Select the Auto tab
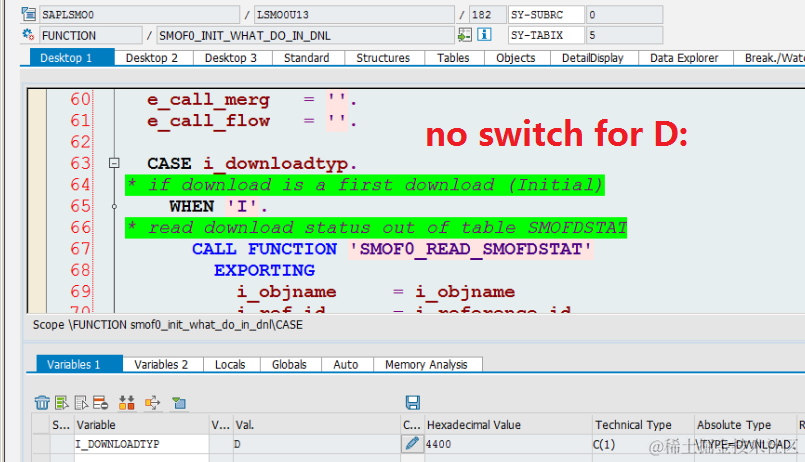 tap(346, 364)
